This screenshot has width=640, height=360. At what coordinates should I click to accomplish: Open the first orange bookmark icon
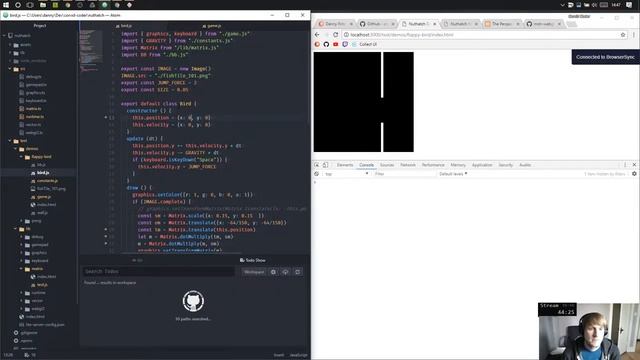317,44
